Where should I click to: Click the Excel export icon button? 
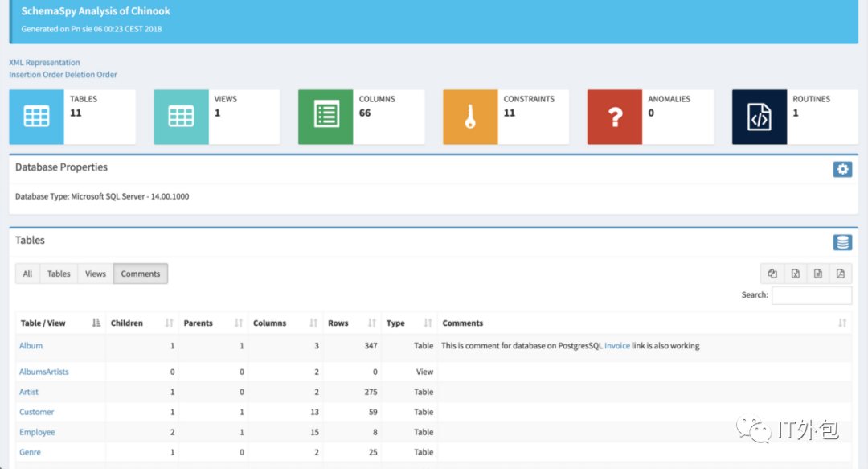pyautogui.click(x=795, y=274)
